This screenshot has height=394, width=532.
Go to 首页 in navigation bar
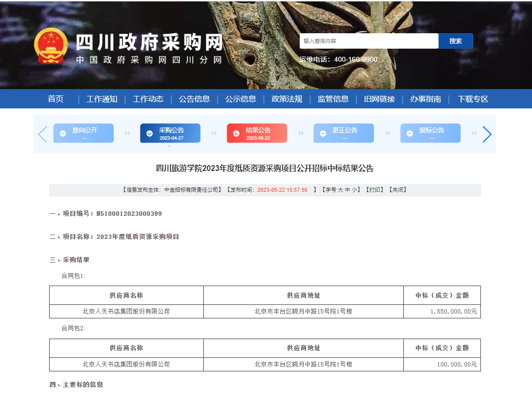click(x=55, y=99)
